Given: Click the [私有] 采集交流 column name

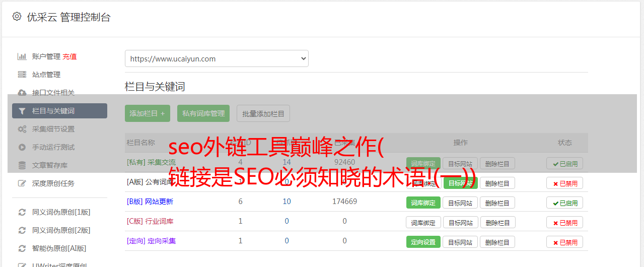Looking at the screenshot, I should tap(151, 162).
